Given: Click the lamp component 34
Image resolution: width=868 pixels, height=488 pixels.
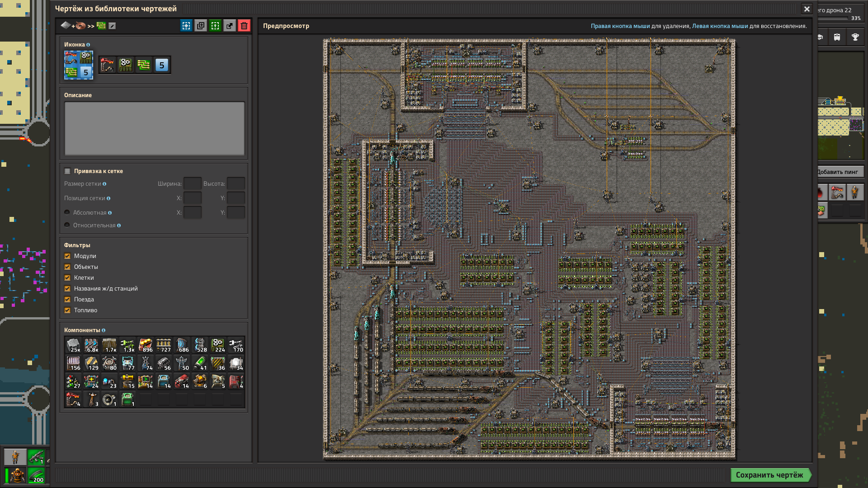Looking at the screenshot, I should 236,363.
